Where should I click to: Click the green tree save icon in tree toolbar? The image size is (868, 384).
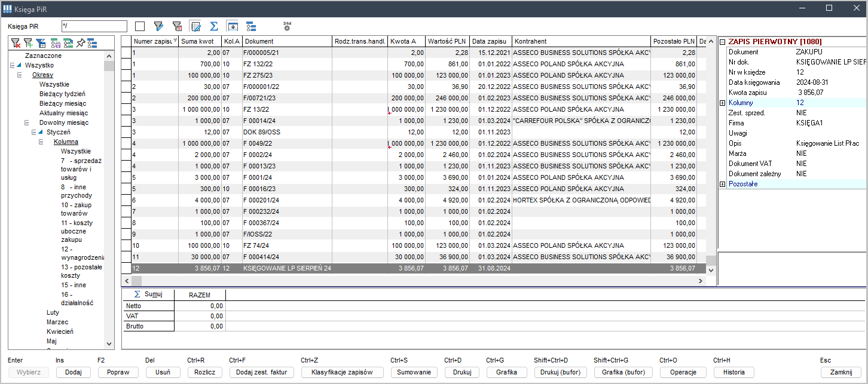55,43
